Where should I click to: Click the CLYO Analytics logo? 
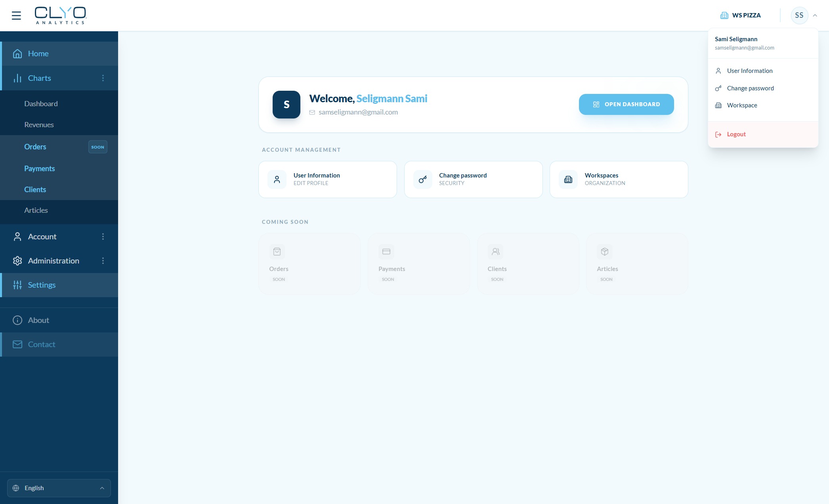tap(60, 15)
